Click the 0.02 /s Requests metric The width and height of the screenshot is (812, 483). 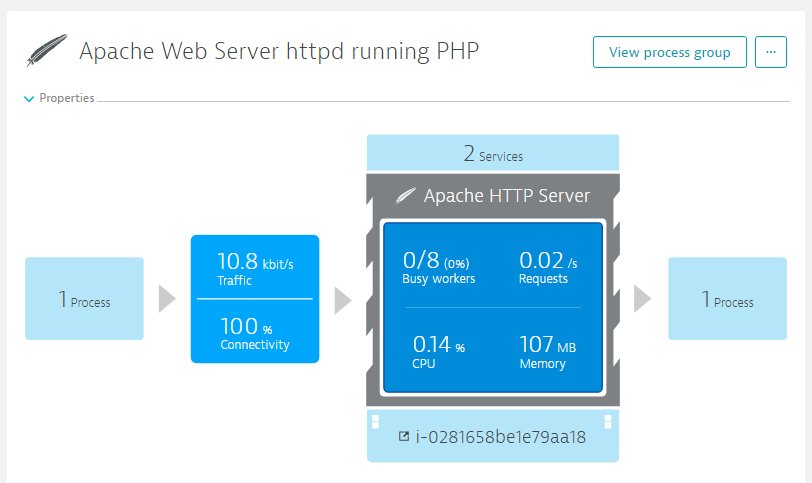click(x=548, y=267)
